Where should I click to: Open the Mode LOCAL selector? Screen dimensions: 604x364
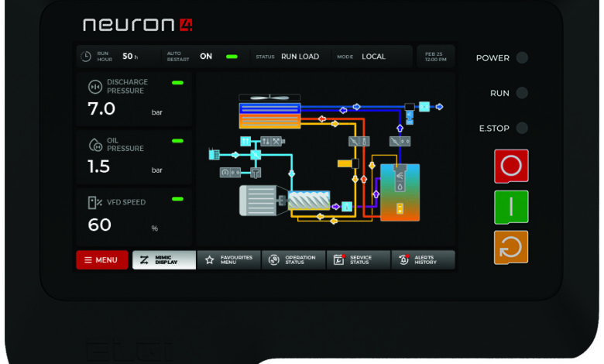(373, 57)
